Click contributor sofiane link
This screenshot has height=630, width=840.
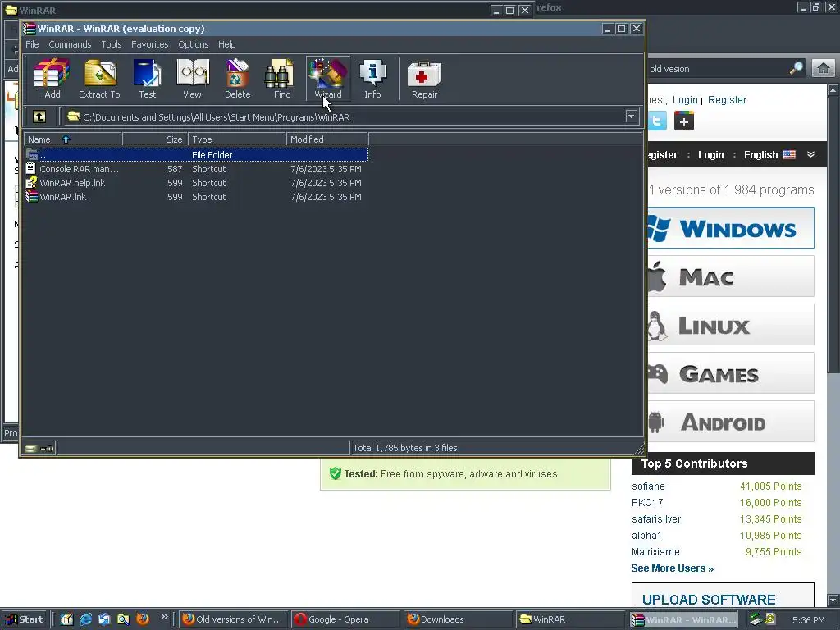pyautogui.click(x=648, y=486)
